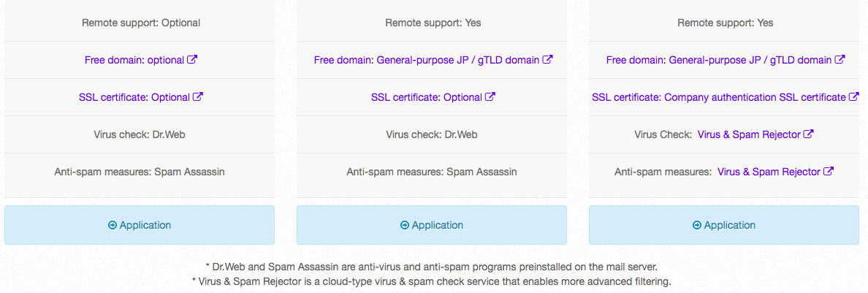Open middle column's 'SSL certificate: Optional' link
This screenshot has height=293, width=868.
pos(427,97)
